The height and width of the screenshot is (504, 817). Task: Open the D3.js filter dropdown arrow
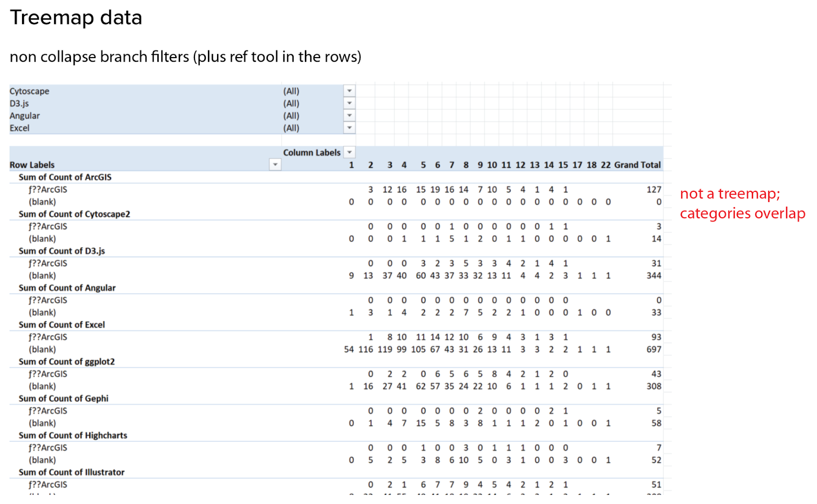point(349,103)
